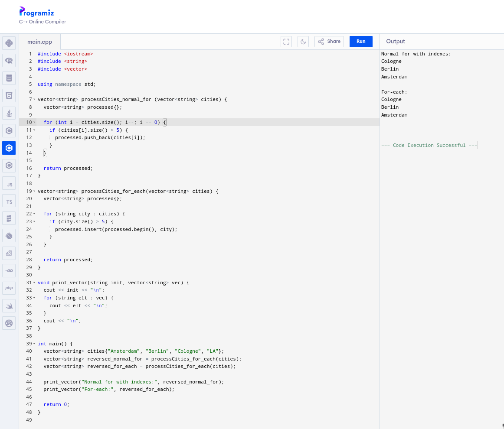Select the highlighted C++ compiler icon
The width and height of the screenshot is (504, 429).
pyautogui.click(x=9, y=148)
